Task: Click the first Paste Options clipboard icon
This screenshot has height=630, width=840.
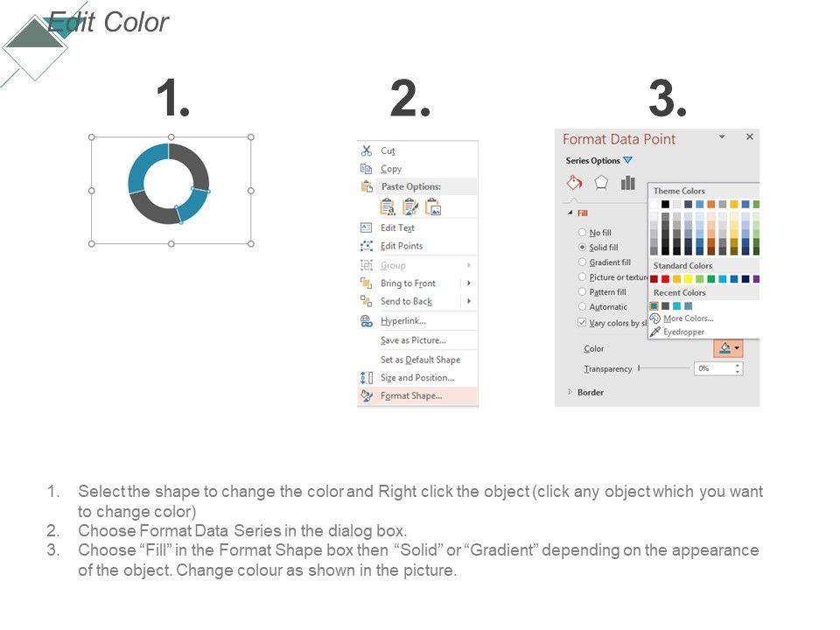Action: point(388,206)
